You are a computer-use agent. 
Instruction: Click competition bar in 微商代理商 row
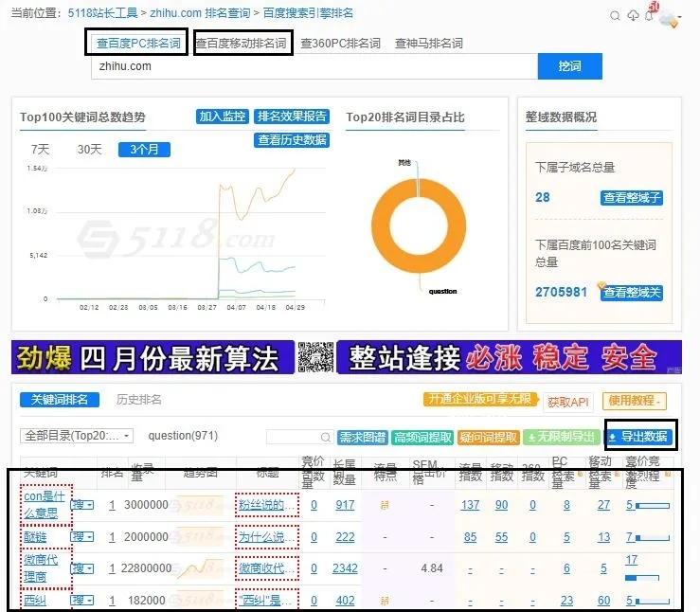click(642, 578)
